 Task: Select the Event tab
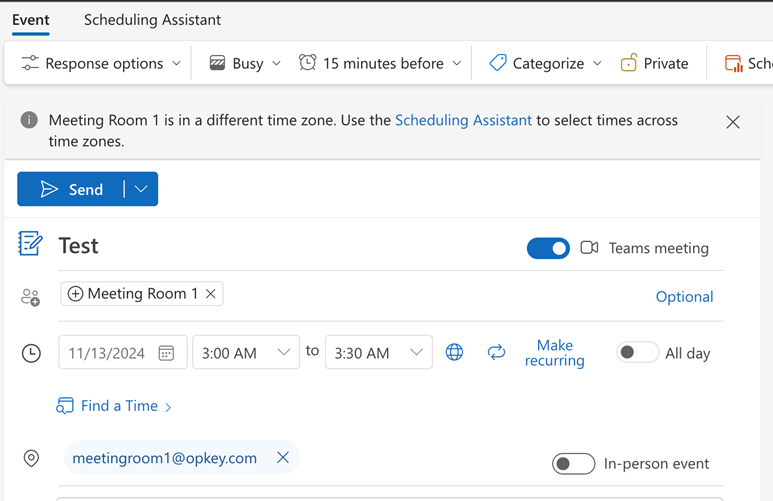coord(31,20)
